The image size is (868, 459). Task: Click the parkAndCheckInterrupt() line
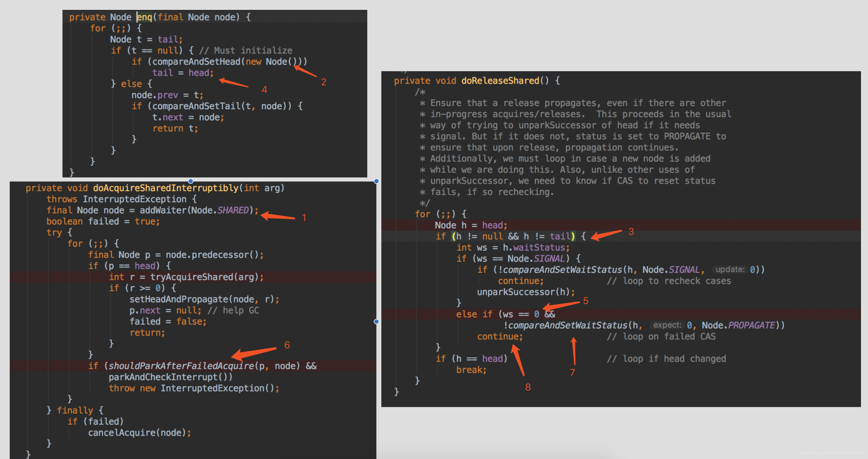pyautogui.click(x=170, y=377)
